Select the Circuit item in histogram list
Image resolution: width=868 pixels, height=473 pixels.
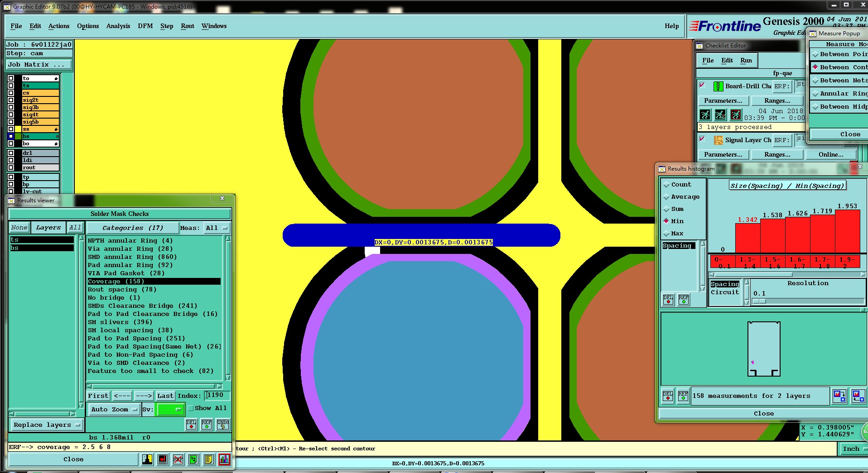pos(725,292)
